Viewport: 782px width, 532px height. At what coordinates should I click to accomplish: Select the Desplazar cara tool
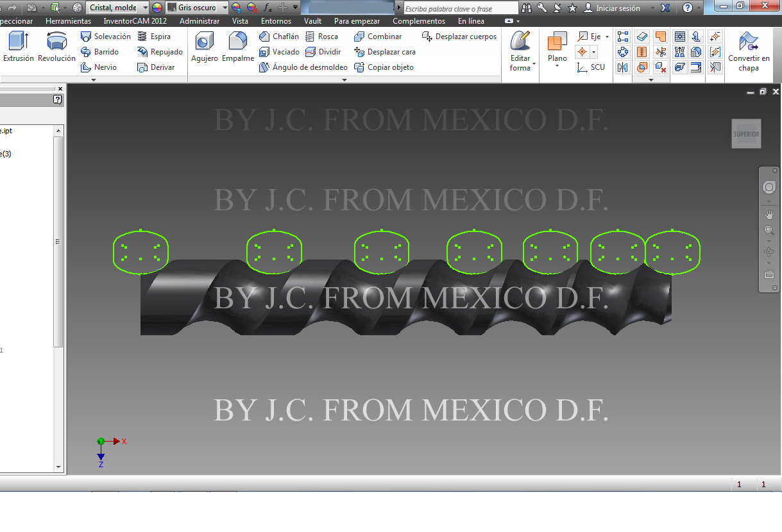[385, 52]
